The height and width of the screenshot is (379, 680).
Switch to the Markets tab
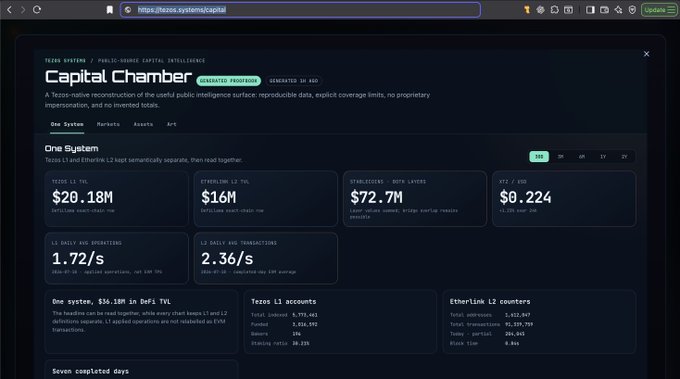tap(108, 124)
